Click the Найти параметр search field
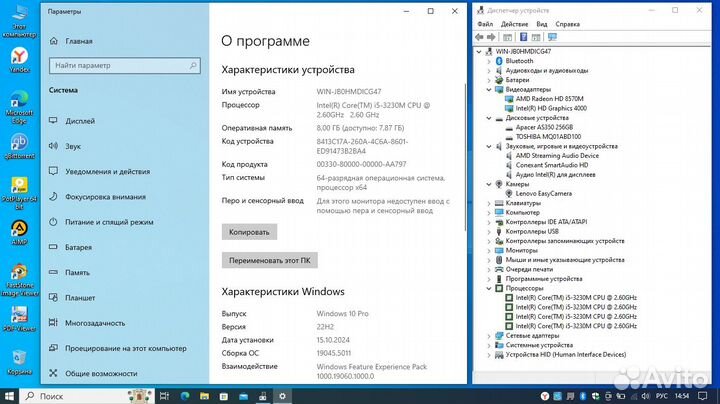 [125, 66]
